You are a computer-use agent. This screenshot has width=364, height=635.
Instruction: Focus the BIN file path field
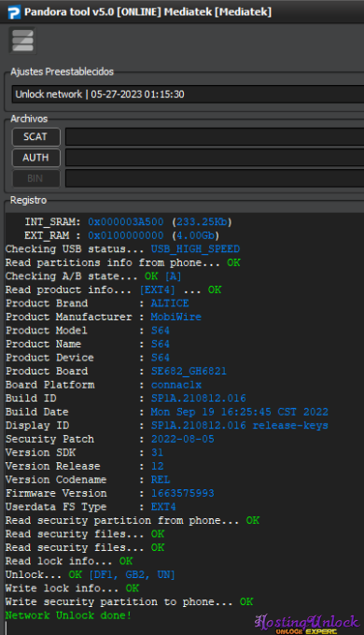pos(215,178)
